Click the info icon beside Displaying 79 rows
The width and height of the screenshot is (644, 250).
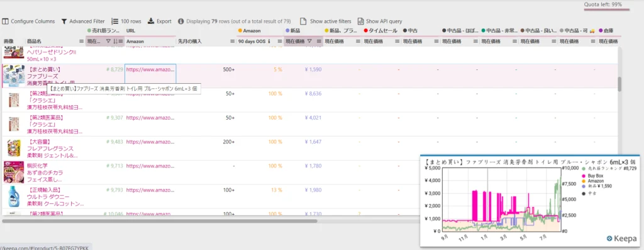tap(180, 21)
